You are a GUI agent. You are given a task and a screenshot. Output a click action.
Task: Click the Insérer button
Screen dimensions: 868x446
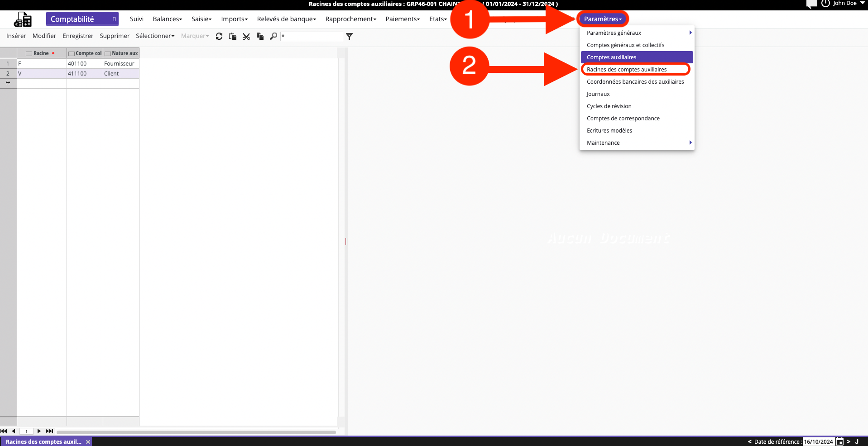coord(16,36)
